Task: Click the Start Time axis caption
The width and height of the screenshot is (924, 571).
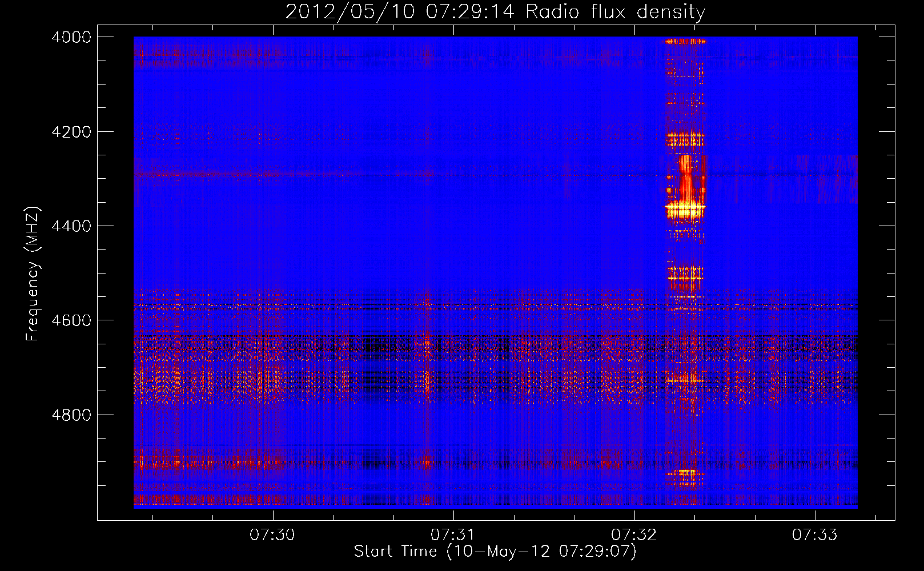Action: (x=495, y=552)
